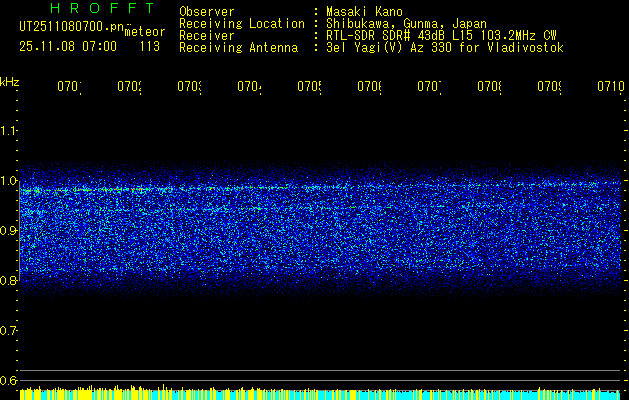The height and width of the screenshot is (400, 629).
Task: Click the 0702 time marker
Action: (x=129, y=87)
